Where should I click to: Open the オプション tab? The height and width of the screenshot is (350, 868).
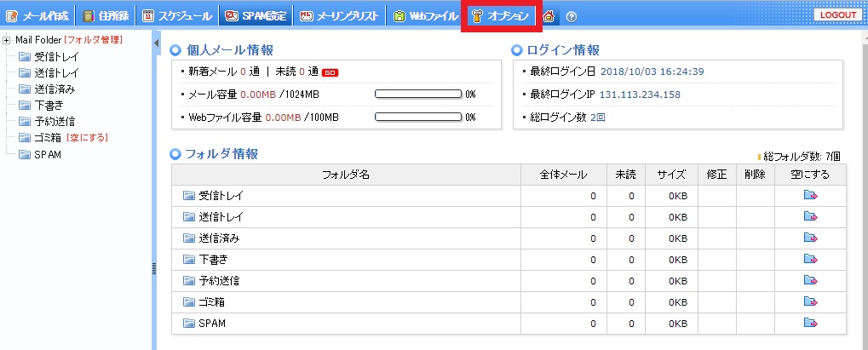click(x=502, y=15)
